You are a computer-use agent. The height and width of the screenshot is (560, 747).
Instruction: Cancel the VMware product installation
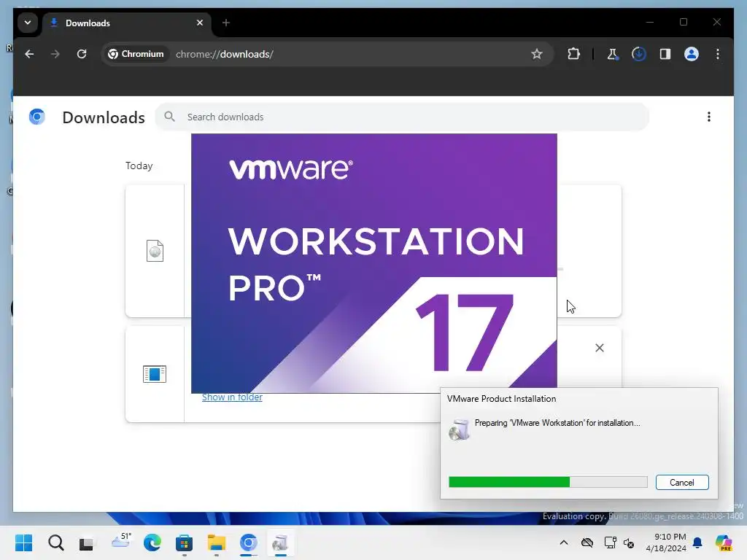click(x=682, y=483)
